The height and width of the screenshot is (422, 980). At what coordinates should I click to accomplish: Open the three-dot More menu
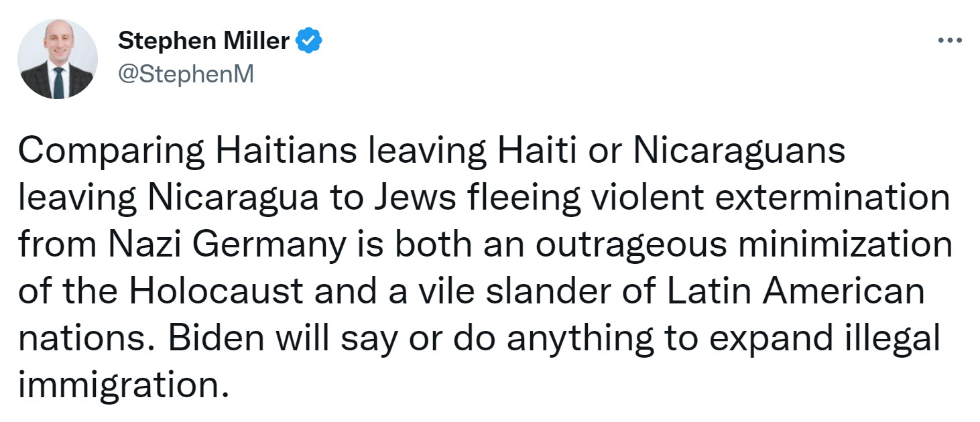[x=949, y=42]
